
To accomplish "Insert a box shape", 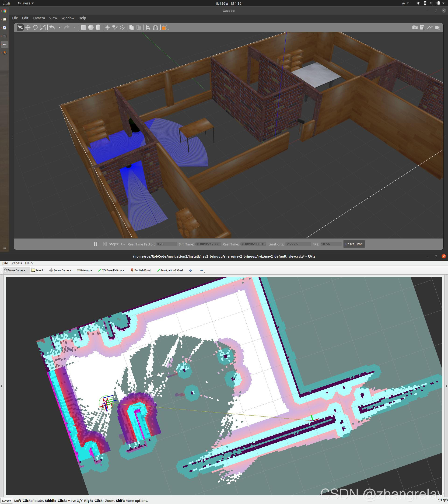I will [83, 27].
